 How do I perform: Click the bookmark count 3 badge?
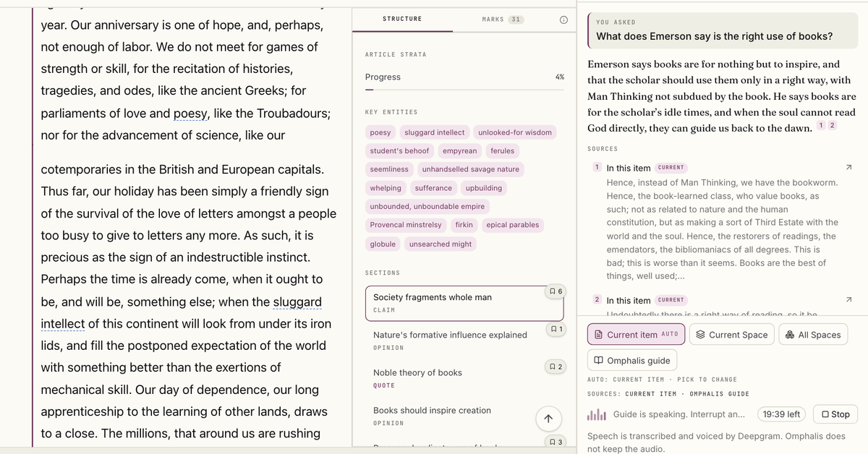(556, 442)
